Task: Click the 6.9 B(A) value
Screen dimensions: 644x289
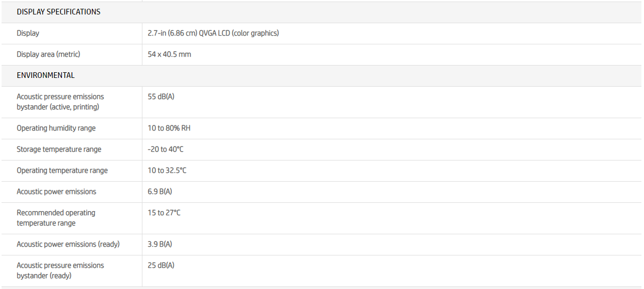Action: coord(160,191)
